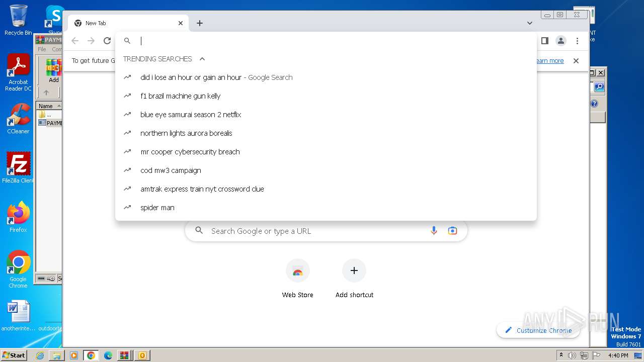Switch to Chrome in the taskbar
644x362 pixels.
tap(91, 355)
